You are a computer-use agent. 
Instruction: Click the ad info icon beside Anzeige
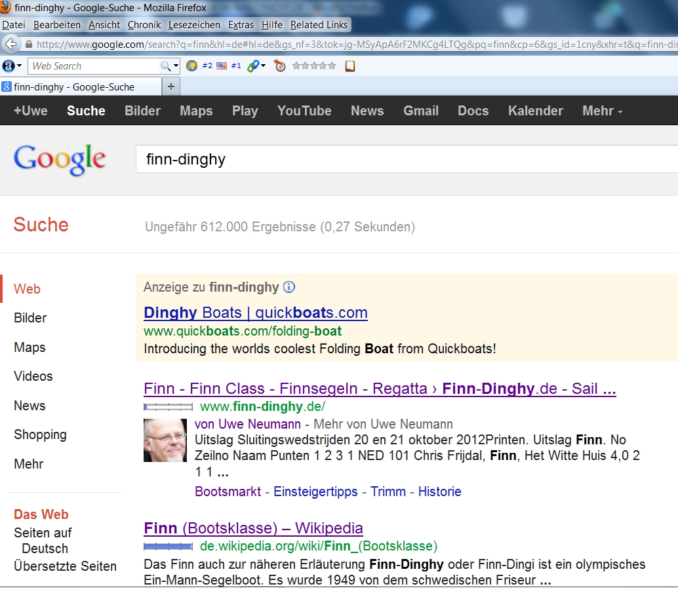pos(289,287)
